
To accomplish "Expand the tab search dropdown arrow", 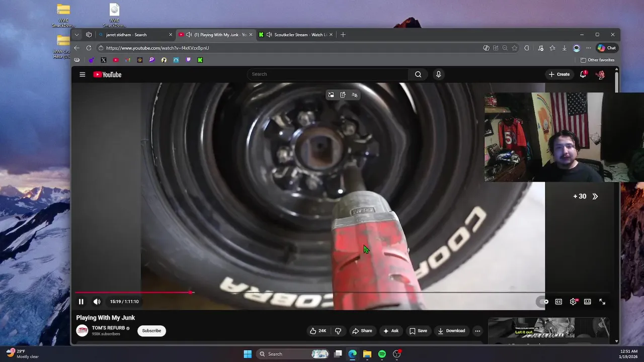I will [x=76, y=35].
